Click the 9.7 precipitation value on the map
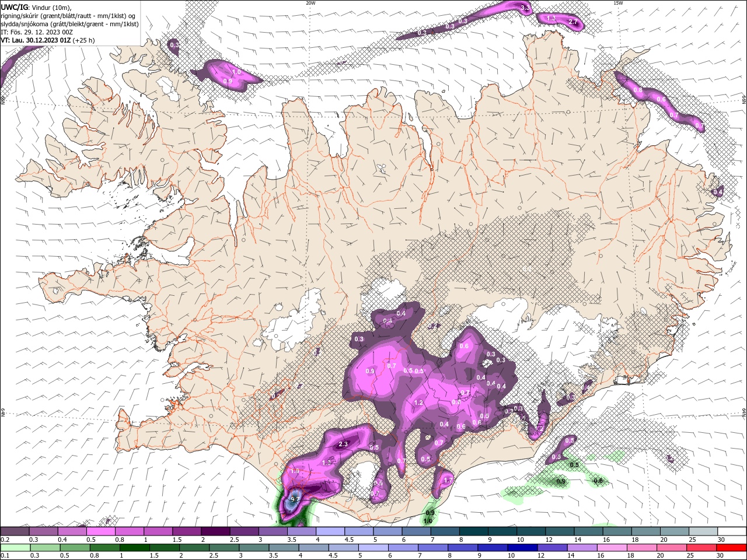This screenshot has height=560, width=747. click(x=295, y=499)
